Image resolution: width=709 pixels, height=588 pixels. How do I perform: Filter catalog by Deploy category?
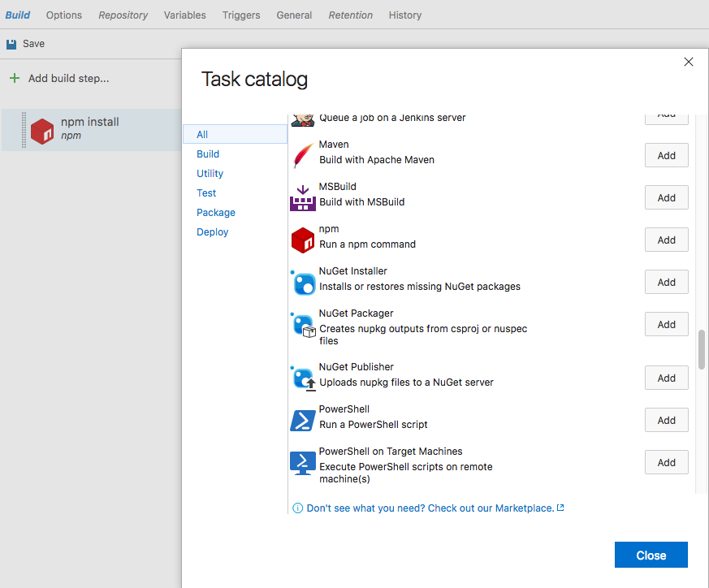[212, 231]
